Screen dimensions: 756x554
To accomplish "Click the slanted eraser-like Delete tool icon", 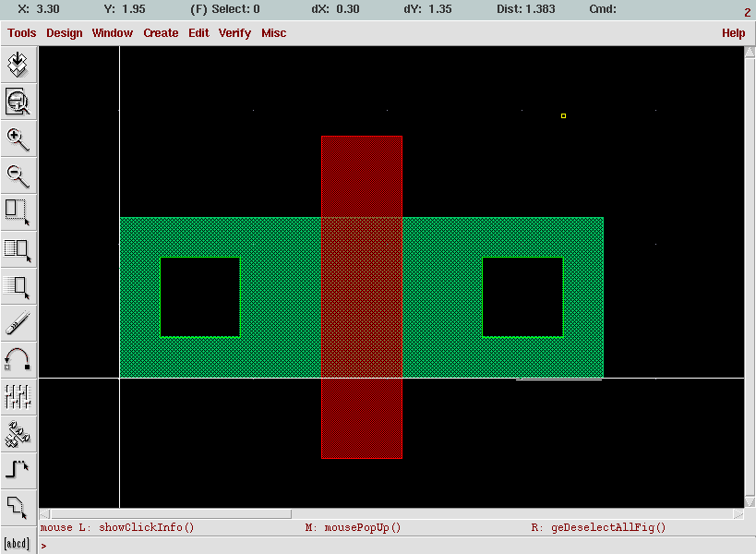I will (x=18, y=323).
